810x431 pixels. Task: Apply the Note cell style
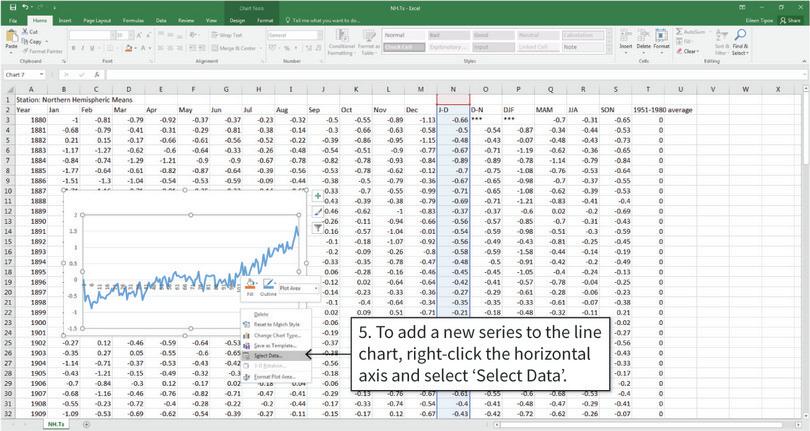tap(583, 47)
